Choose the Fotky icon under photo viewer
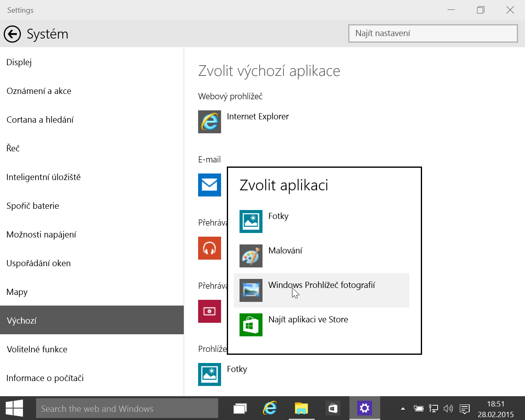 pyautogui.click(x=210, y=374)
